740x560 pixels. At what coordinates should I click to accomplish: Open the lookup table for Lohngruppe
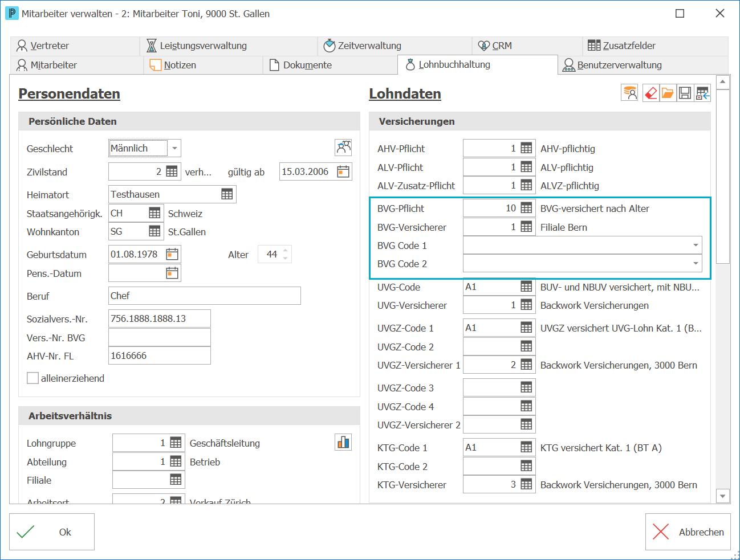tap(176, 443)
